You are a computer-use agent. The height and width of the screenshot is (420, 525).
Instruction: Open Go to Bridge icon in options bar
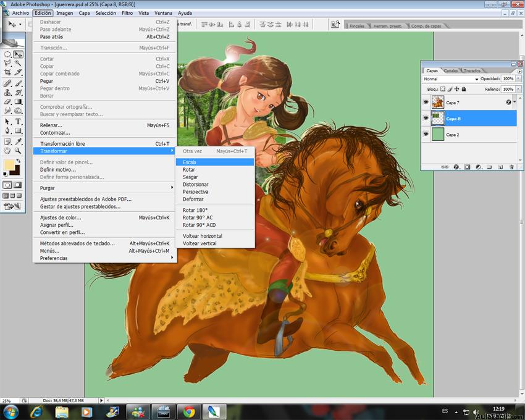click(x=335, y=25)
